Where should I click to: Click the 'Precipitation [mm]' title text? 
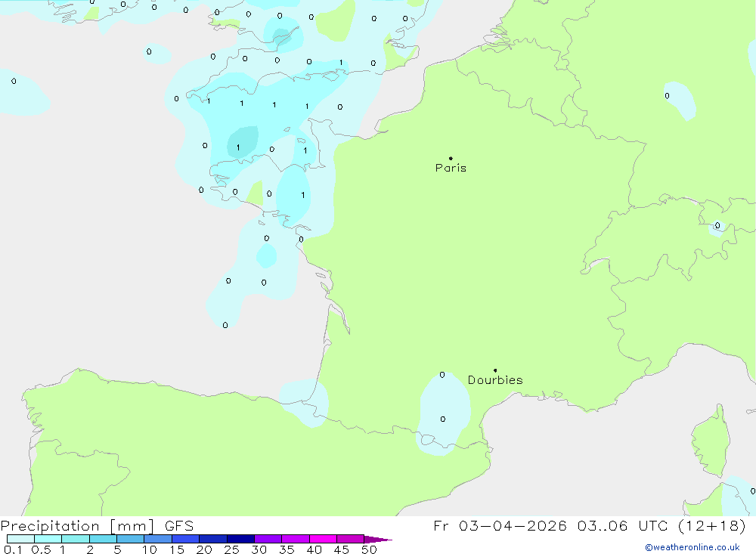click(78, 526)
